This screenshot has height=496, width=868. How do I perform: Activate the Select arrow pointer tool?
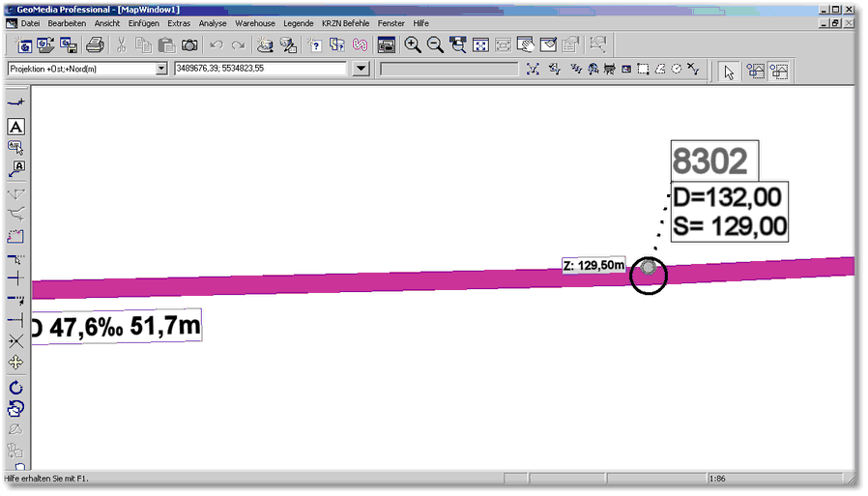click(730, 71)
